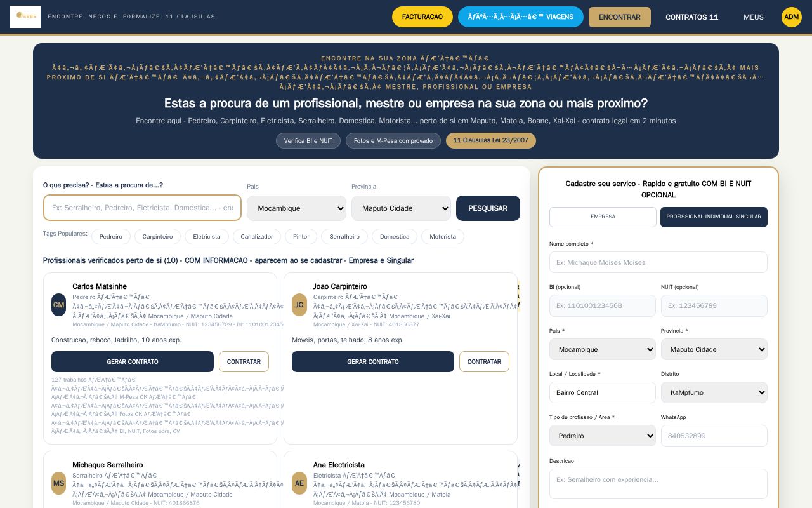
Task: Click the PESQUISAR button
Action: [488, 208]
